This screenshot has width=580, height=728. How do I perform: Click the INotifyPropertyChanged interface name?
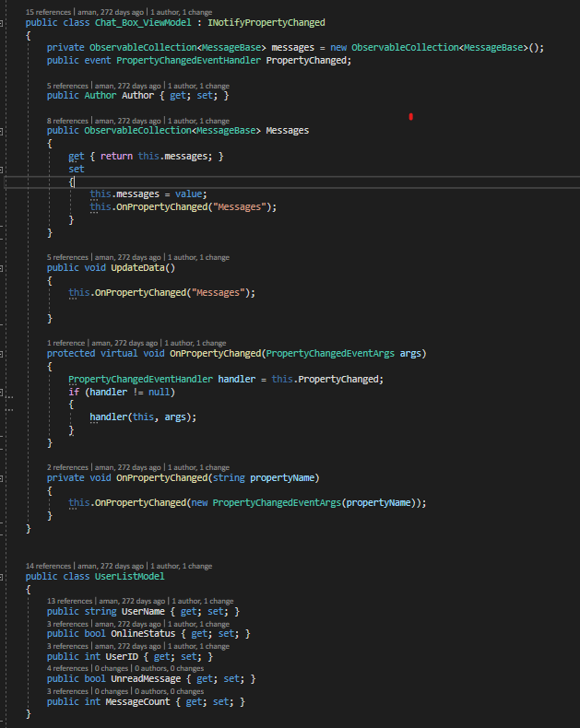click(x=266, y=23)
